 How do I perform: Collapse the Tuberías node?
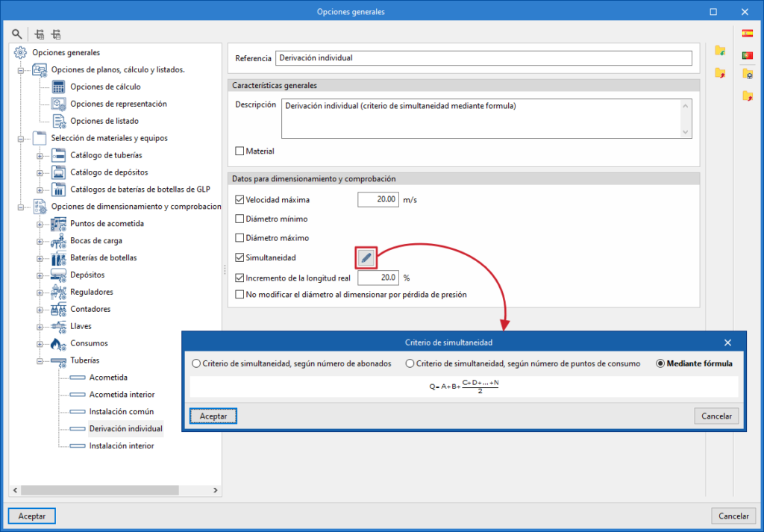[x=40, y=361]
